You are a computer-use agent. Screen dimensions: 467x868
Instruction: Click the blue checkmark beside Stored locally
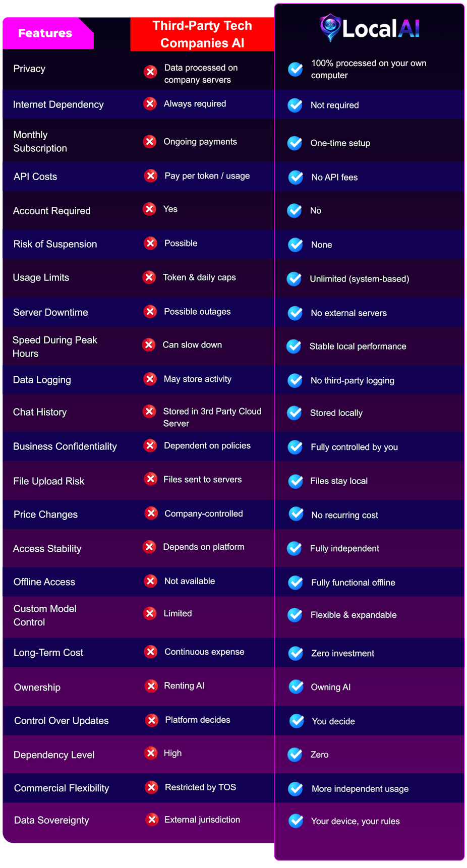[x=295, y=413]
